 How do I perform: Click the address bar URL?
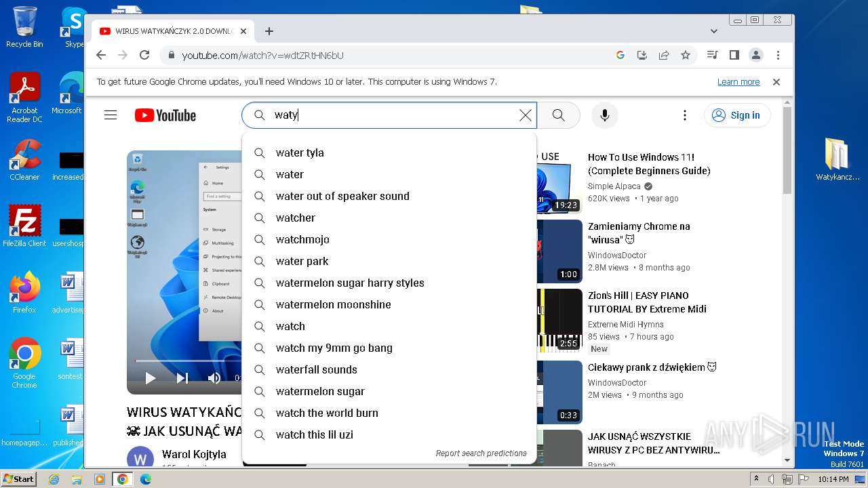pos(262,55)
